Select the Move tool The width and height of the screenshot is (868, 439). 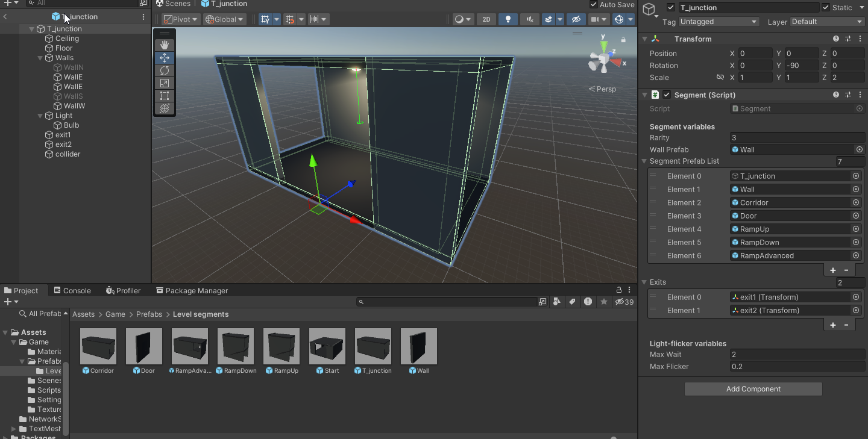coord(165,58)
